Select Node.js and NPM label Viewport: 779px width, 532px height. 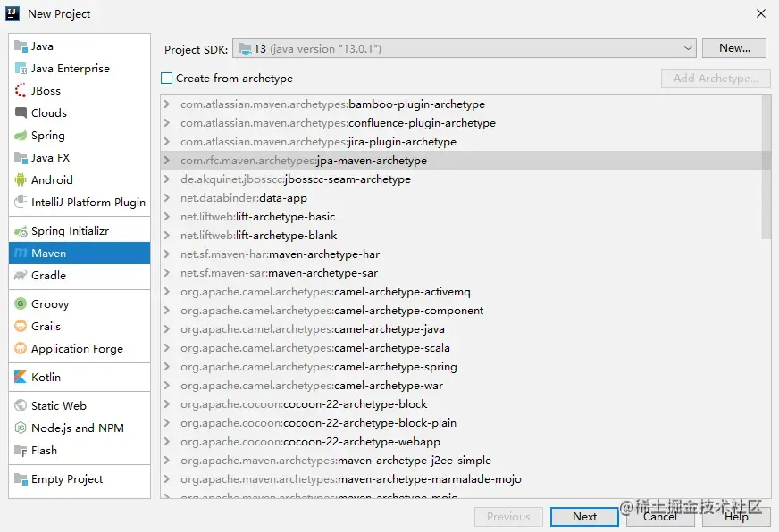pos(78,428)
